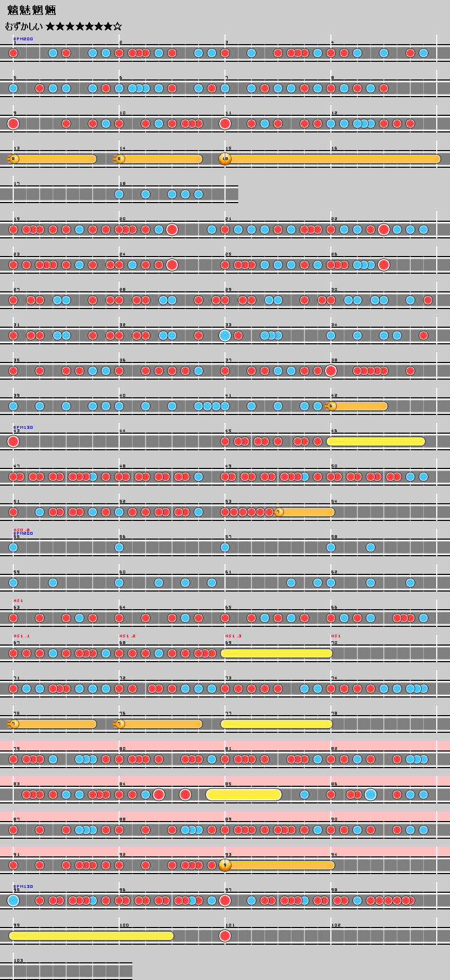Select the yellow drumroll starting at measure 99
The width and height of the screenshot is (450, 980).
pos(91,936)
